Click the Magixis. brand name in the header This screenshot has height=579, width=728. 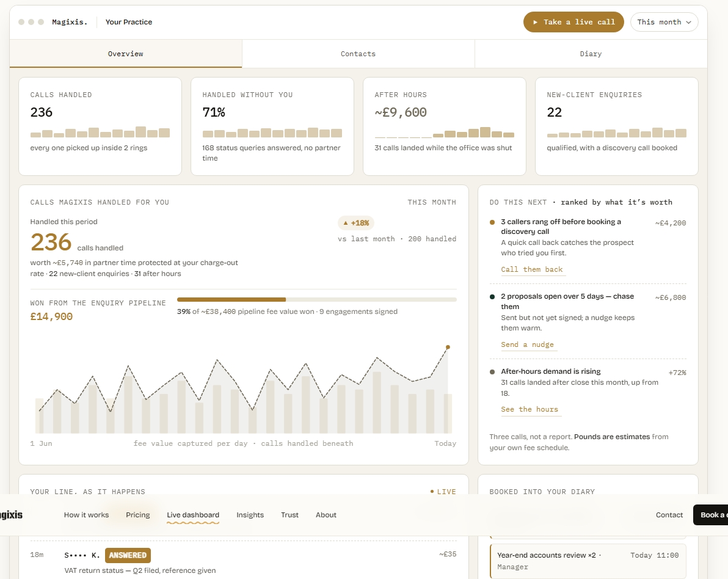70,22
